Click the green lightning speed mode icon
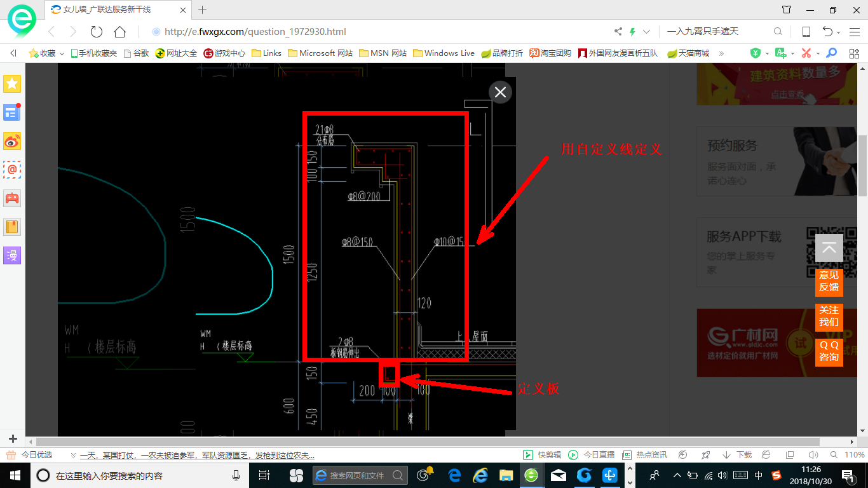Viewport: 868px width, 488px height. pos(632,31)
